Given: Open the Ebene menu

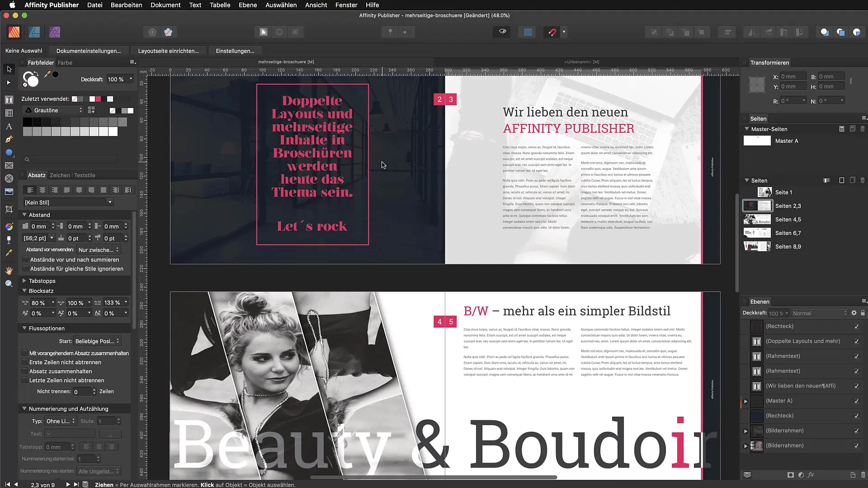Looking at the screenshot, I should click(248, 5).
